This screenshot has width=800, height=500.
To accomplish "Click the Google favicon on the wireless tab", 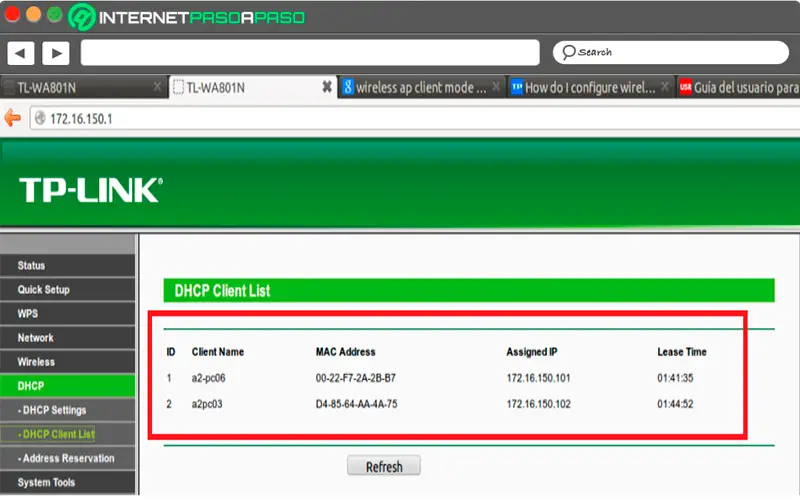I will pyautogui.click(x=347, y=87).
